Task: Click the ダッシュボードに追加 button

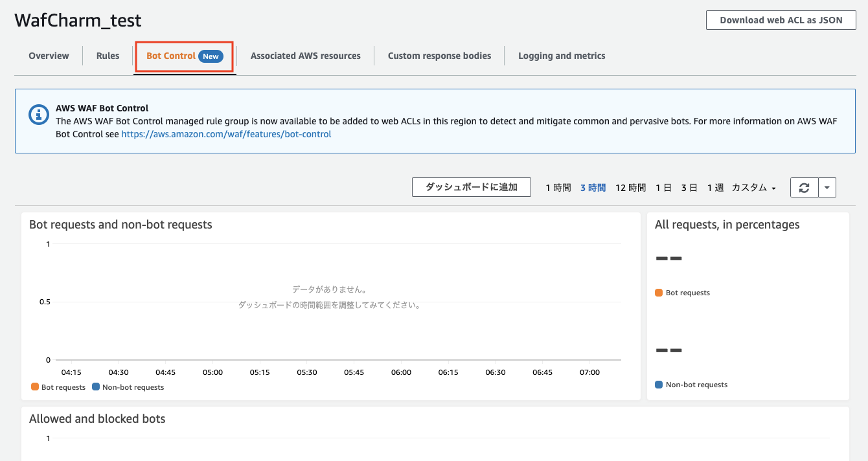Action: (x=472, y=187)
